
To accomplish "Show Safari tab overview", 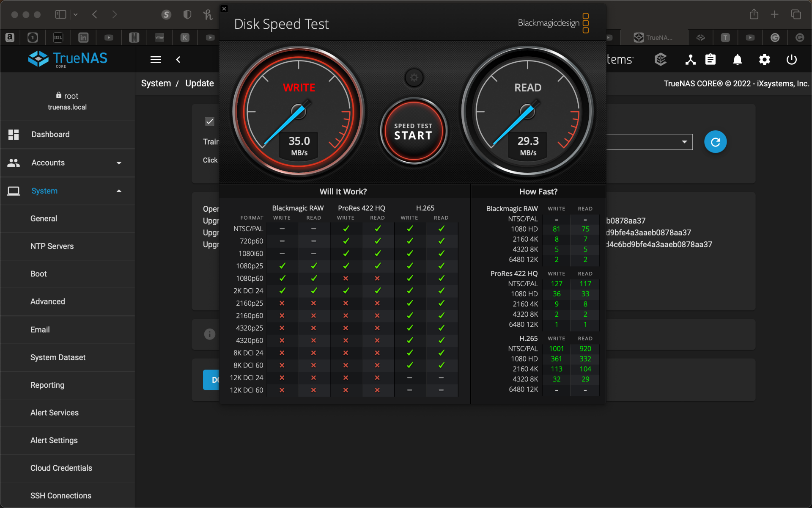I will (x=796, y=14).
